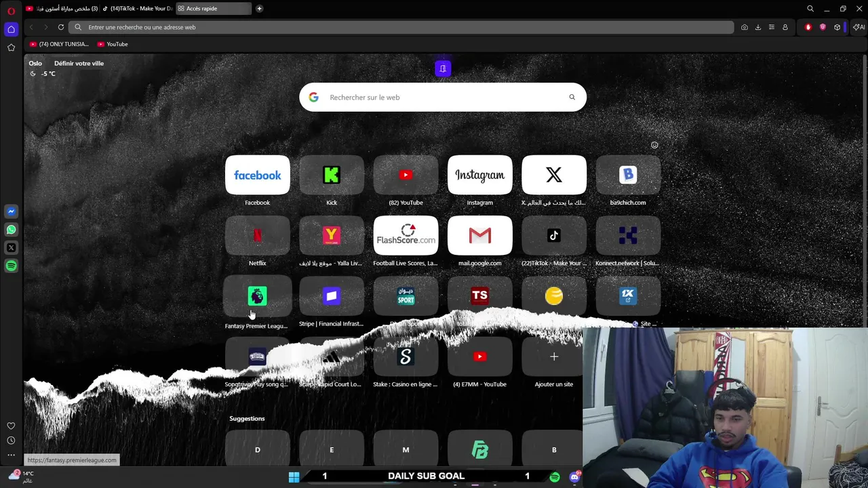
Task: Search open tabs with magnifier icon
Action: tap(810, 9)
